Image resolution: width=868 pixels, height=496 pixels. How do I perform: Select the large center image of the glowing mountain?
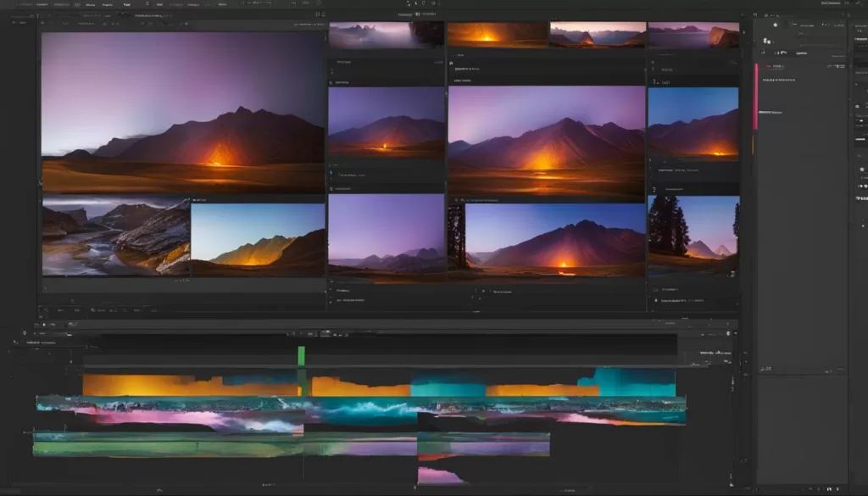pyautogui.click(x=547, y=140)
